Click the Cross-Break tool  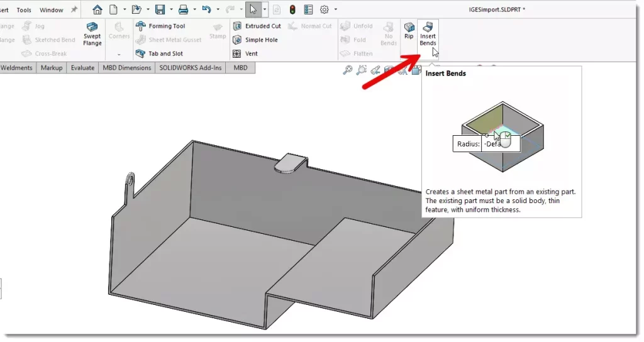pos(44,53)
